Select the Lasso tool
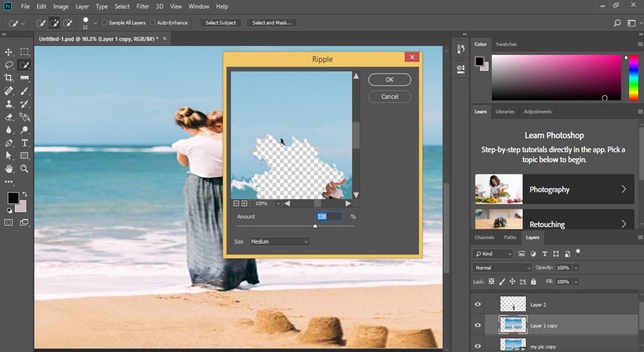Viewport: 644px width, 352px height. (9, 65)
